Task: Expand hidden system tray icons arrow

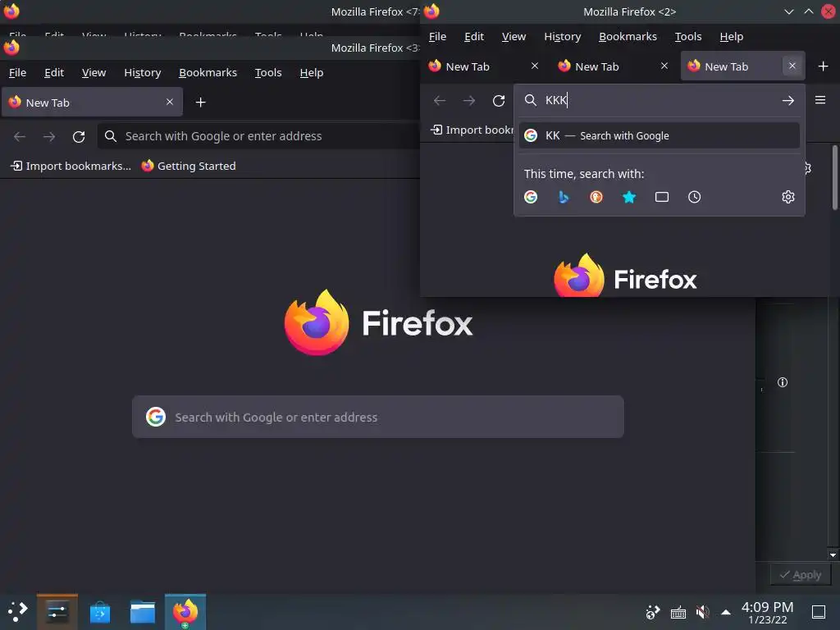Action: tap(726, 612)
